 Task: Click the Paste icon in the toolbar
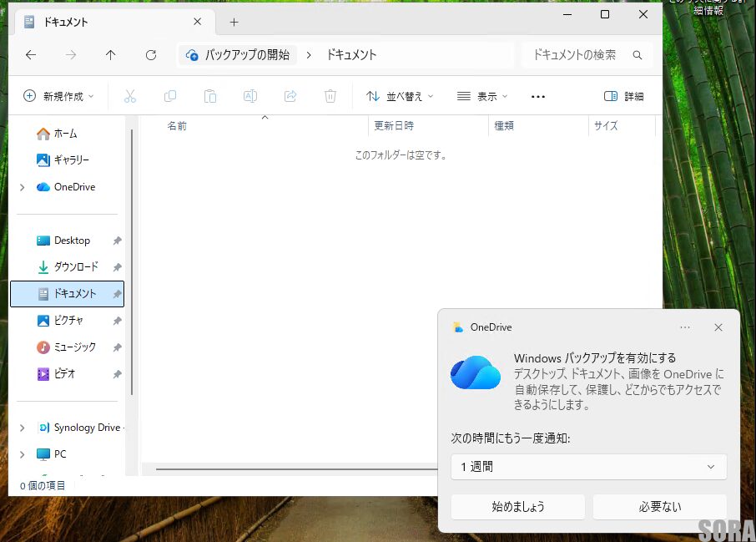pyautogui.click(x=210, y=95)
